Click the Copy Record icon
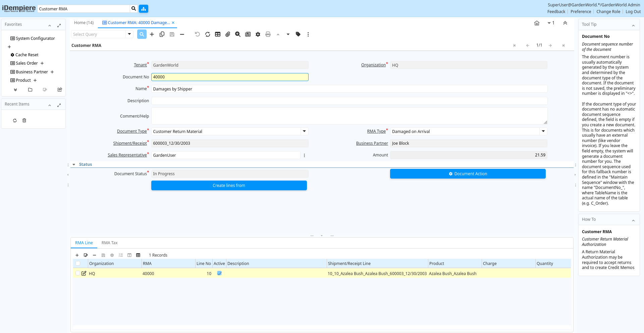 (162, 34)
